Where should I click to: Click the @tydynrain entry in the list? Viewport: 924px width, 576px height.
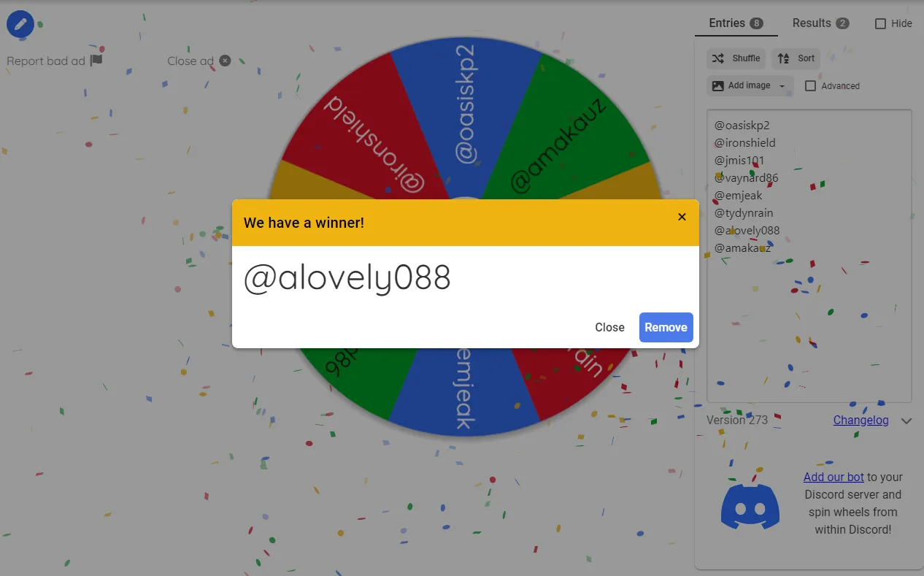(x=744, y=213)
